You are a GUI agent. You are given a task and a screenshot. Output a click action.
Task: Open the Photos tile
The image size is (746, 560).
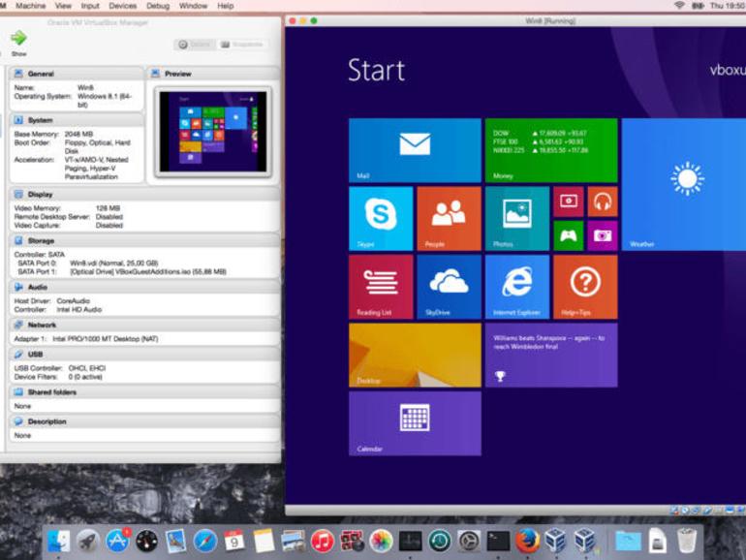click(517, 218)
